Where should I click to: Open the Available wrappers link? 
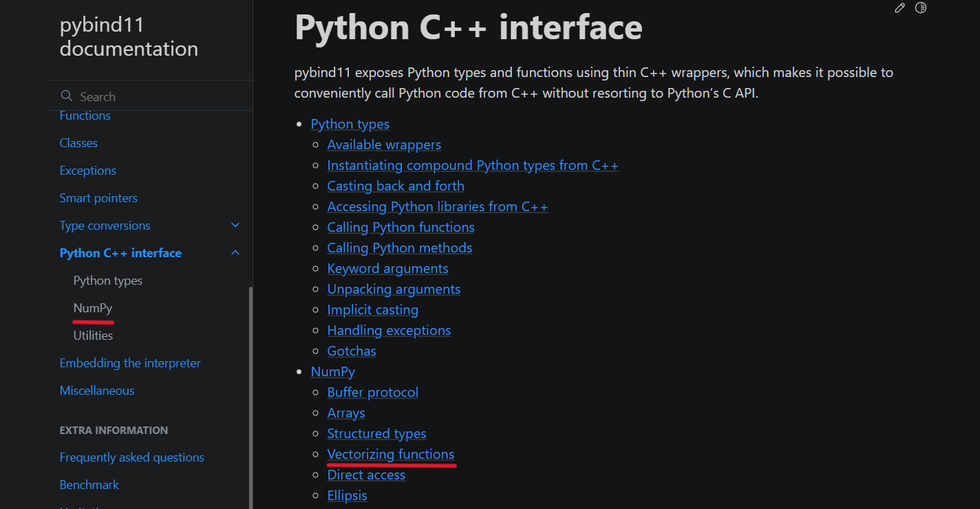tap(384, 144)
